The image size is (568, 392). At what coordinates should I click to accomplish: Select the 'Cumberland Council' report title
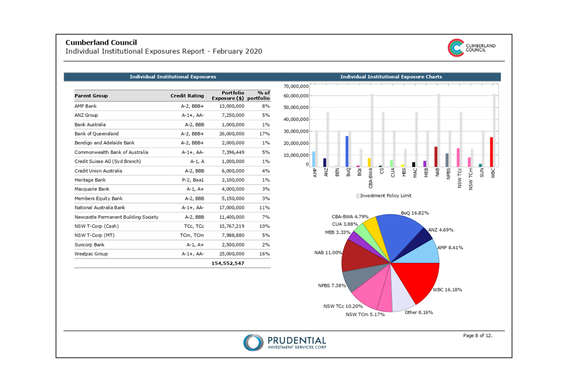tap(101, 43)
